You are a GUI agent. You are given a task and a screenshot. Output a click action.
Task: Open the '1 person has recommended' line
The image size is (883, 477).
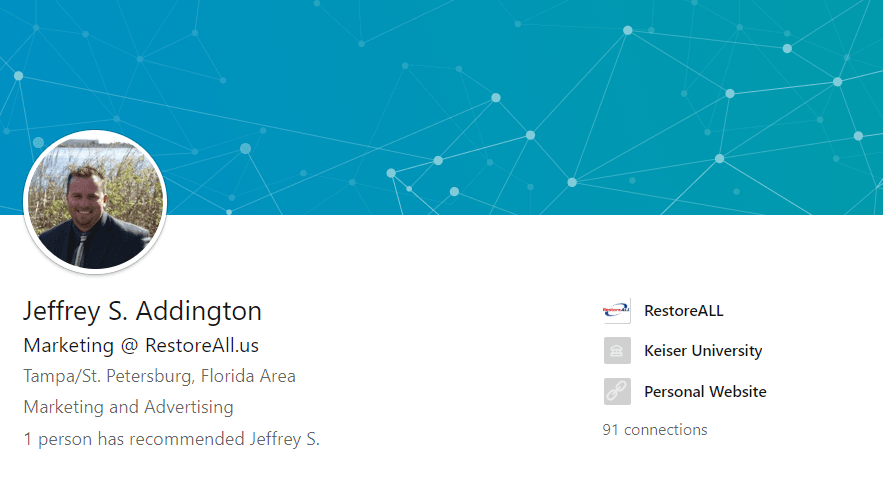pos(172,439)
